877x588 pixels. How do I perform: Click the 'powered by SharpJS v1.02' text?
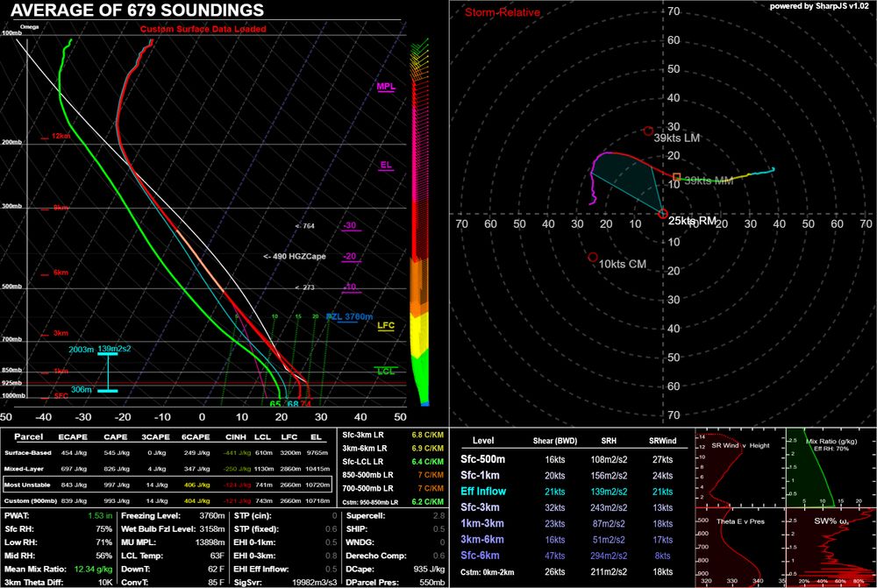[819, 6]
